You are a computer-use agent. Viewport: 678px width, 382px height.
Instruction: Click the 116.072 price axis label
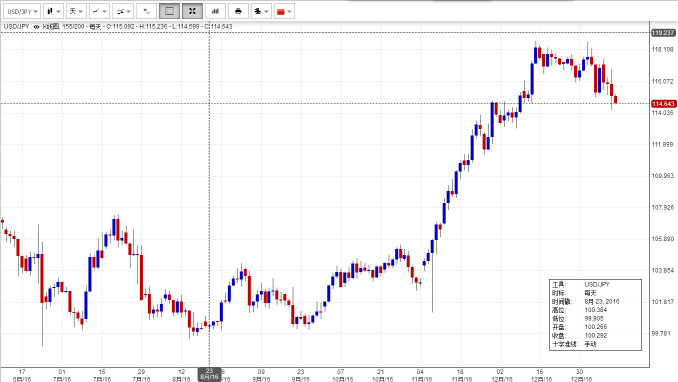coord(662,81)
